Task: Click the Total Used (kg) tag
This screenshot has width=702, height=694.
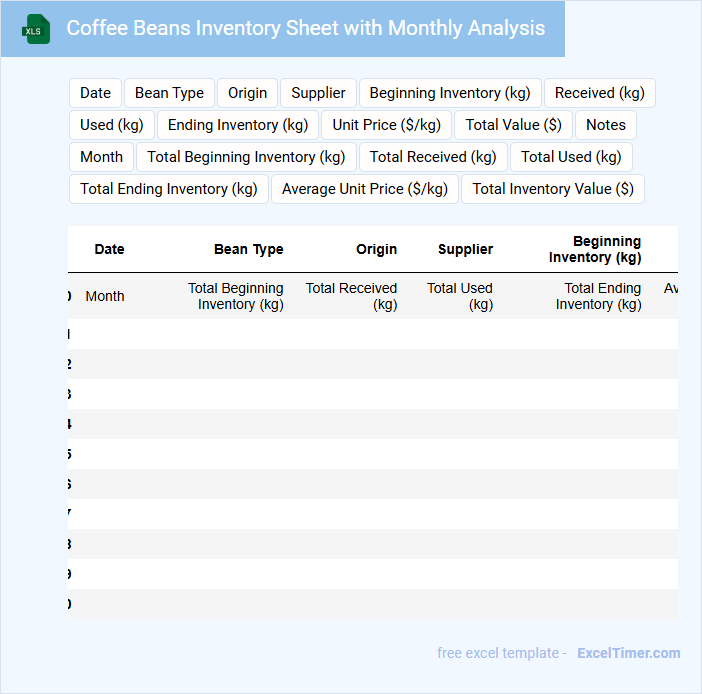Action: (571, 157)
